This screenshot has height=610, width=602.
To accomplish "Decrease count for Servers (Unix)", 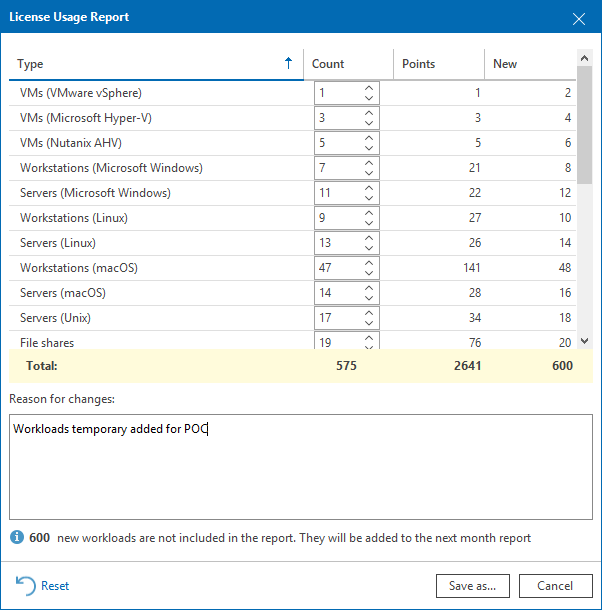I will pos(369,323).
